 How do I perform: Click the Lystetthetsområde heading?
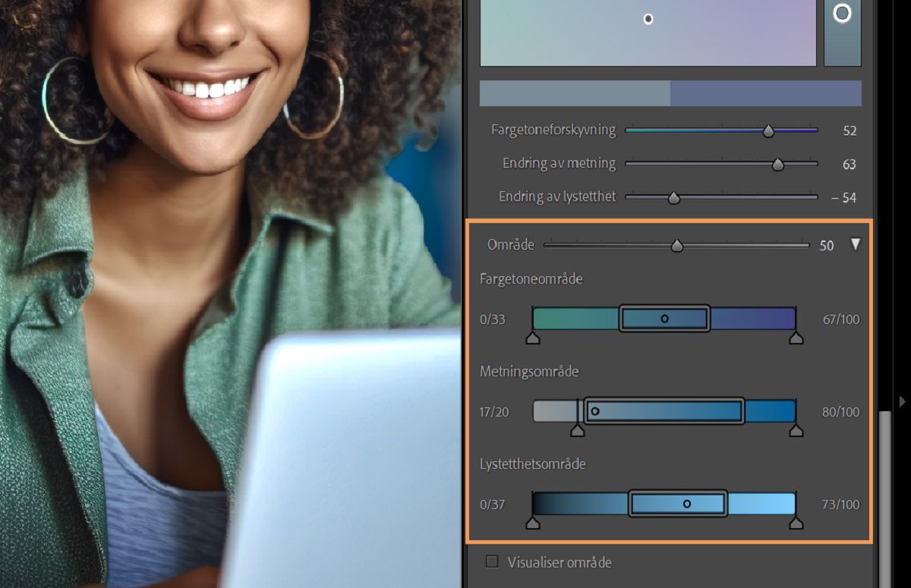click(533, 464)
